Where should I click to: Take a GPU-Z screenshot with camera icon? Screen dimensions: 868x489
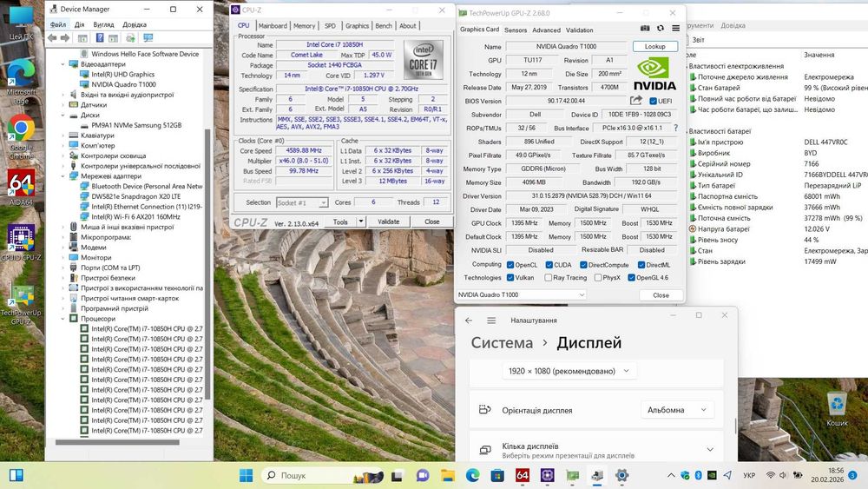[645, 29]
